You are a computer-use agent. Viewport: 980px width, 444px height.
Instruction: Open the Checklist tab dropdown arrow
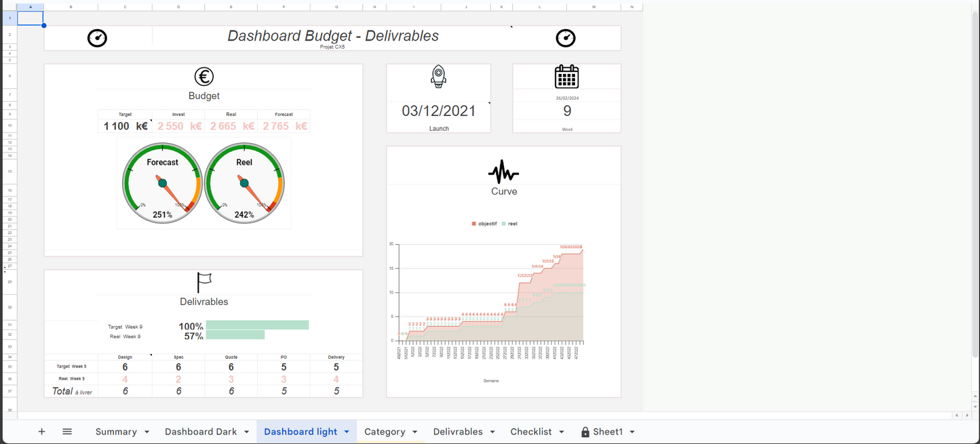tap(562, 432)
